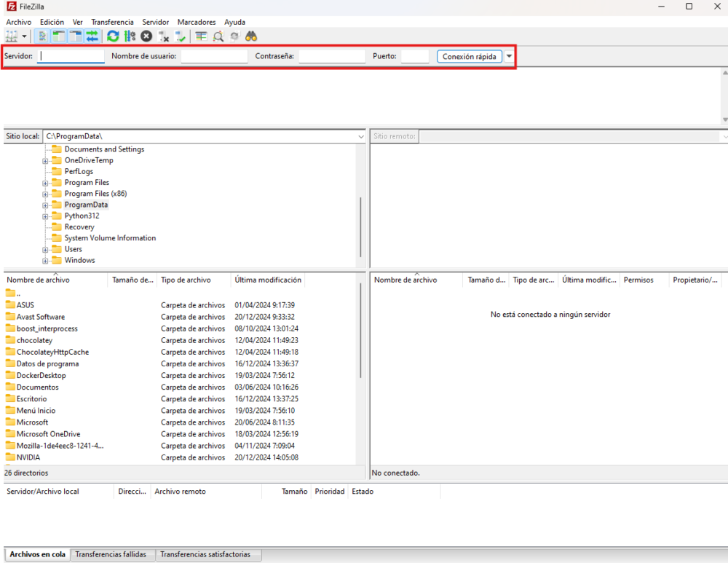Select System Volume Information folder

click(110, 238)
